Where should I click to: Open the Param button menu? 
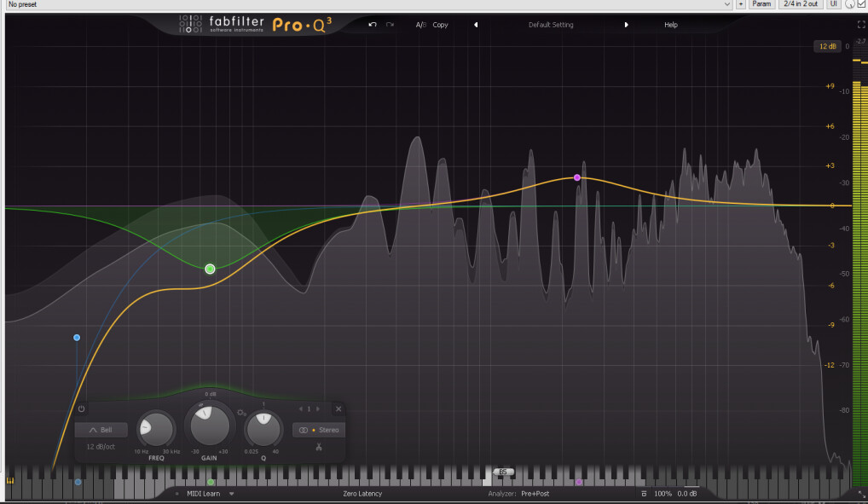coord(761,4)
